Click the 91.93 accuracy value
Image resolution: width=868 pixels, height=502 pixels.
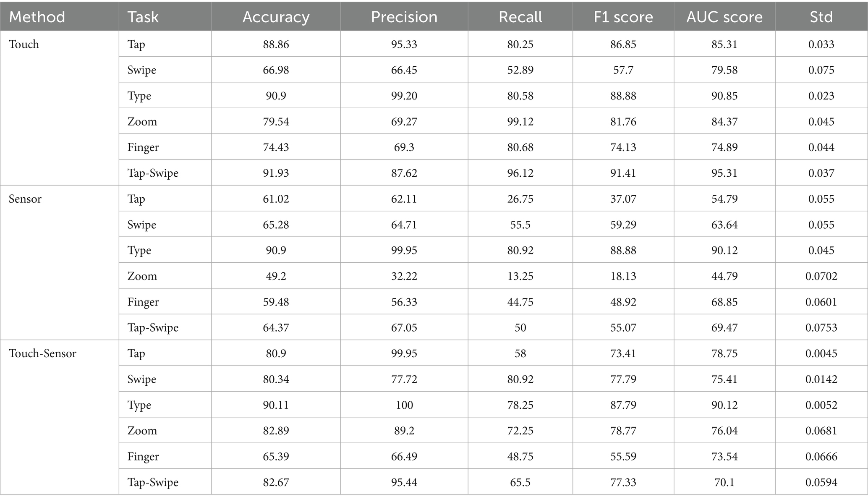(x=276, y=173)
